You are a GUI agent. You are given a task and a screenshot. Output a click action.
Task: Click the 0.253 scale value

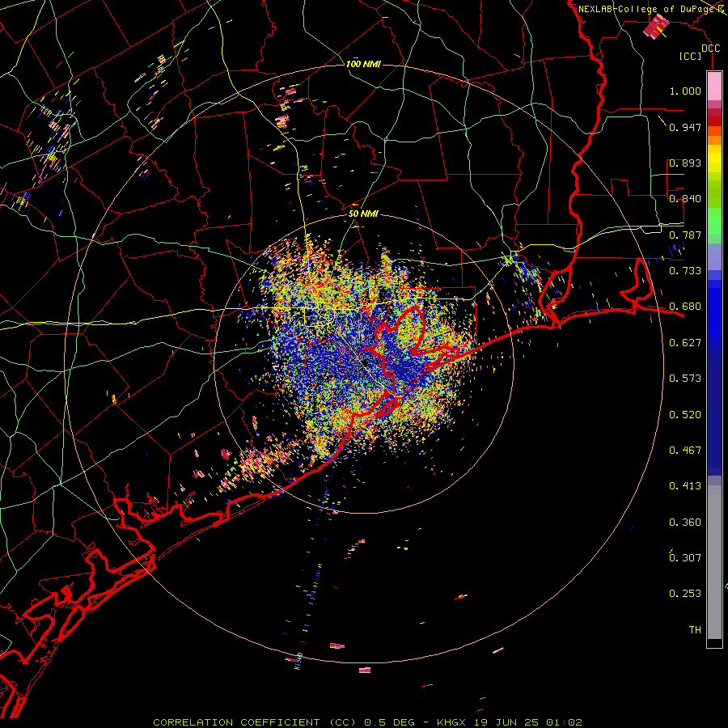685,594
